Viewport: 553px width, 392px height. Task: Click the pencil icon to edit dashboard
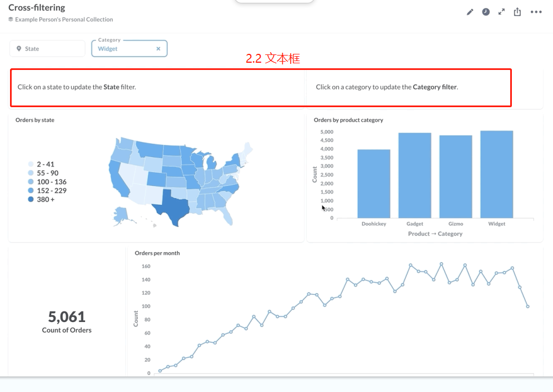[x=470, y=12]
